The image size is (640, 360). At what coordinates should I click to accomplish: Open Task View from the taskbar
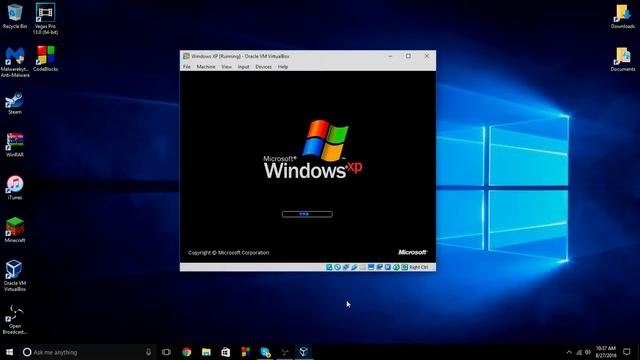166,352
